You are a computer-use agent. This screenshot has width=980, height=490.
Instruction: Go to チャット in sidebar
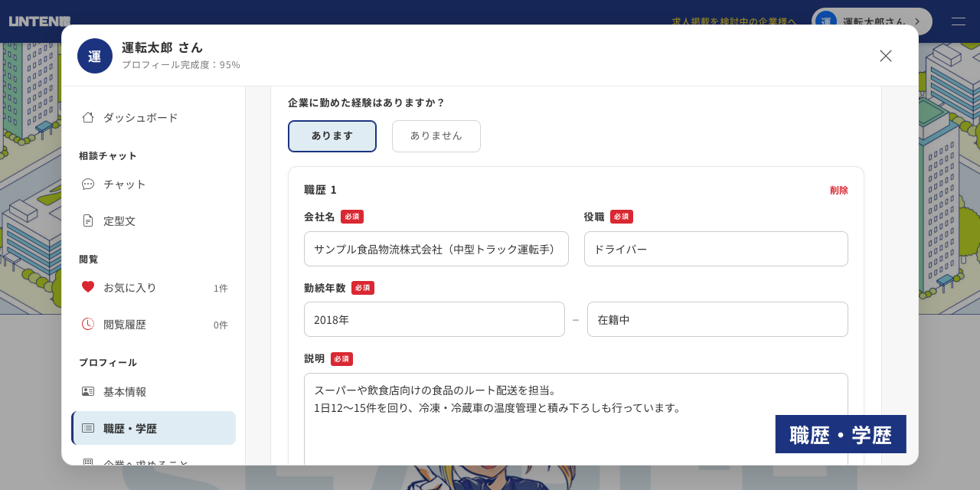tap(153, 184)
